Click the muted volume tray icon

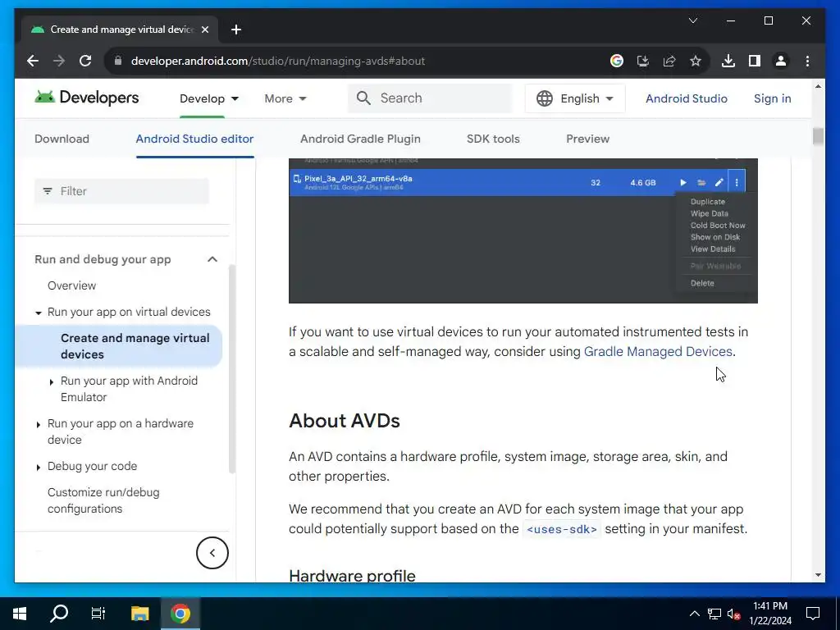click(734, 614)
